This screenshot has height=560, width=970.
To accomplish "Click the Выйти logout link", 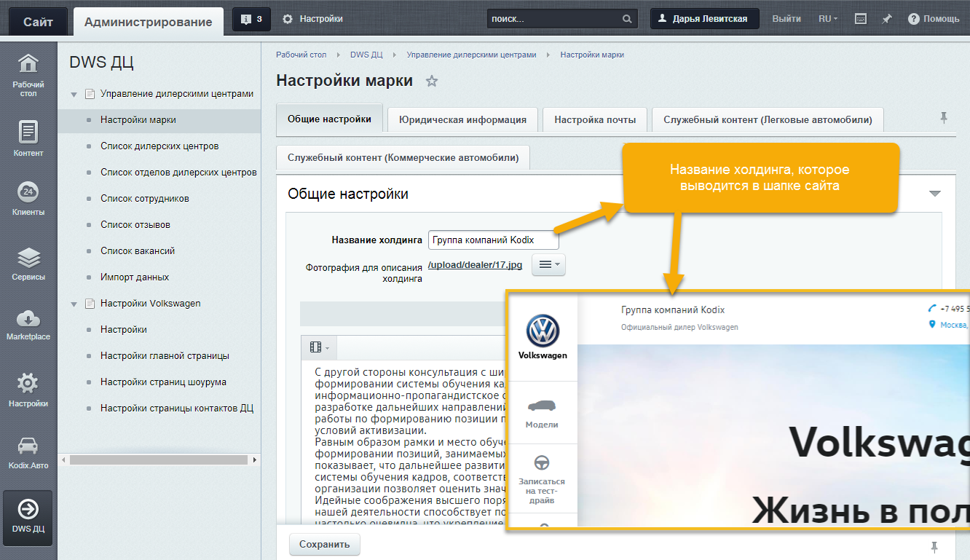I will 786,19.
